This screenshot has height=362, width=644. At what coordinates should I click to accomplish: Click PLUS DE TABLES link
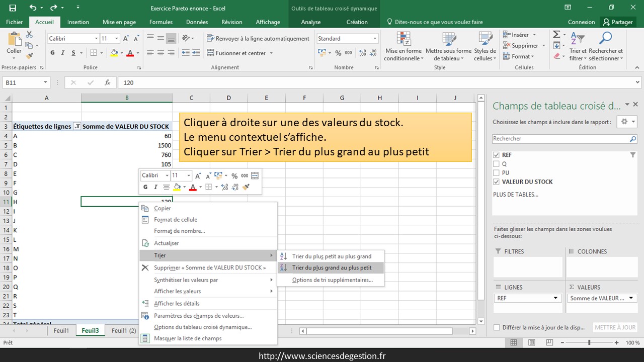pyautogui.click(x=515, y=195)
